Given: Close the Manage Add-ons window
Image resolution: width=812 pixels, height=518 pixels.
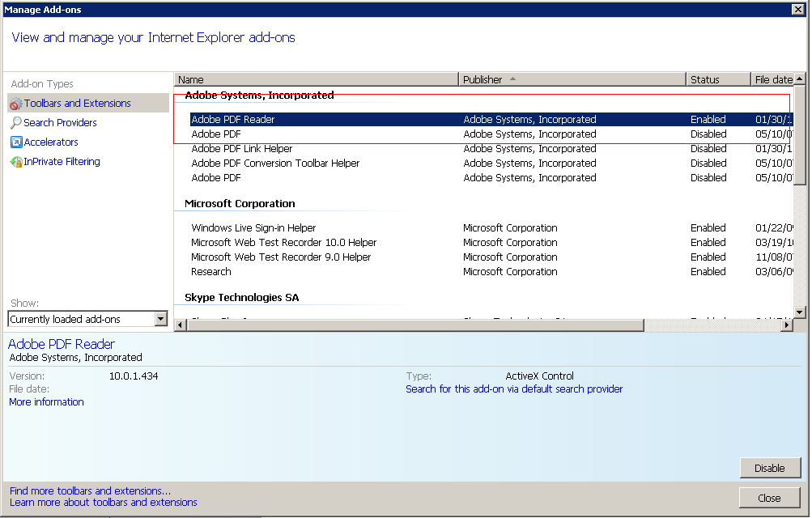Looking at the screenshot, I should [x=798, y=10].
